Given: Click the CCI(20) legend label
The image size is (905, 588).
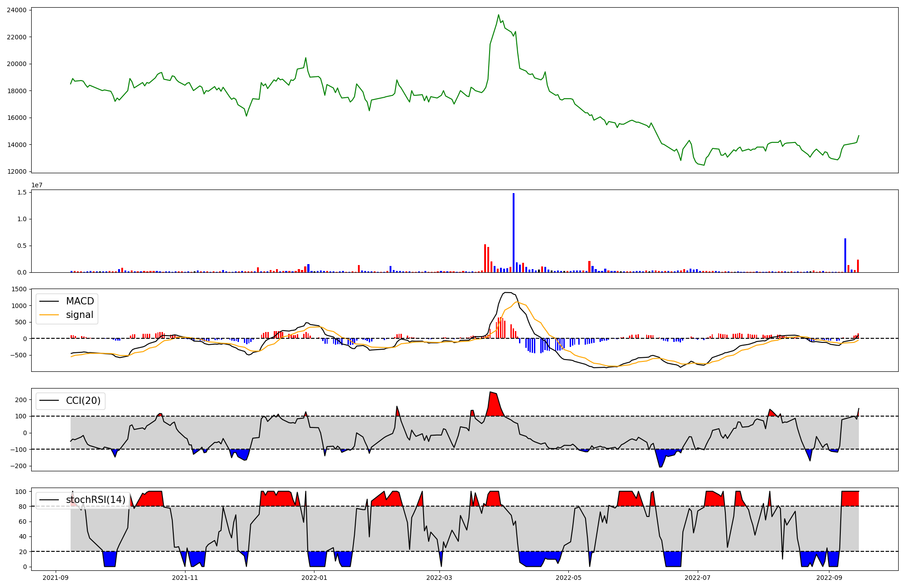Looking at the screenshot, I should 83,401.
